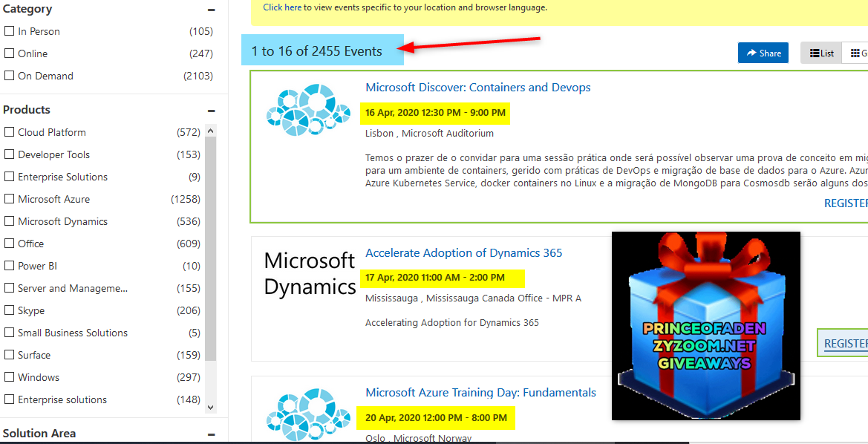The width and height of the screenshot is (868, 444).
Task: Tick the Cloud Platform product checkbox
Action: [9, 131]
